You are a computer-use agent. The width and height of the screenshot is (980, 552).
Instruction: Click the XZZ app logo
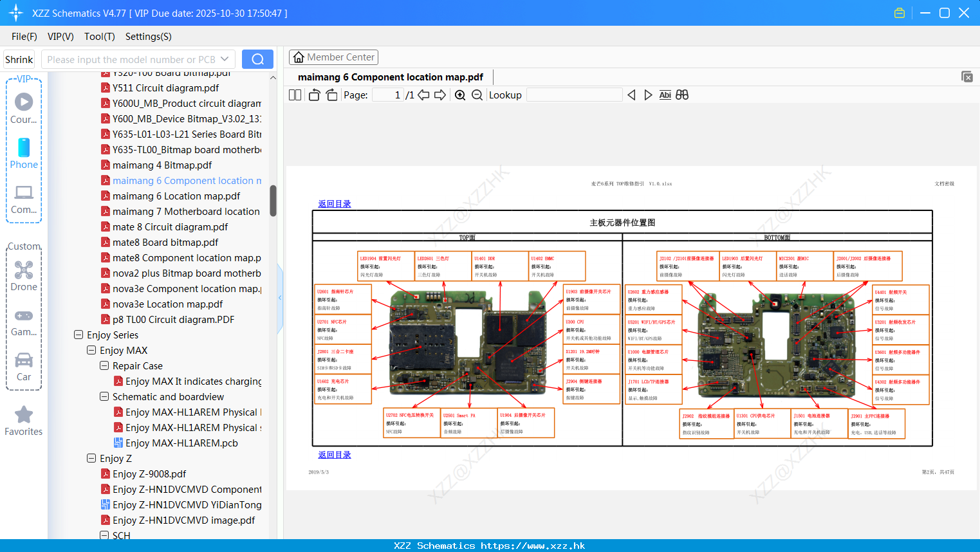click(x=15, y=13)
